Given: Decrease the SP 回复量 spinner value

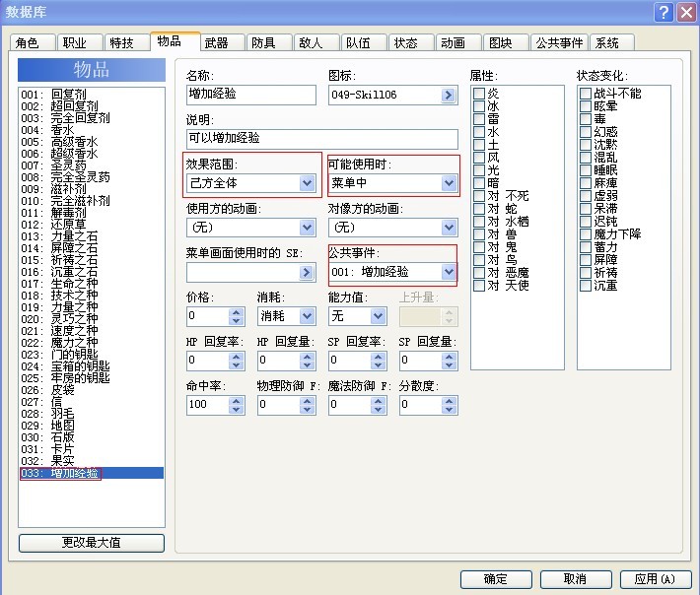Looking at the screenshot, I should tap(450, 365).
